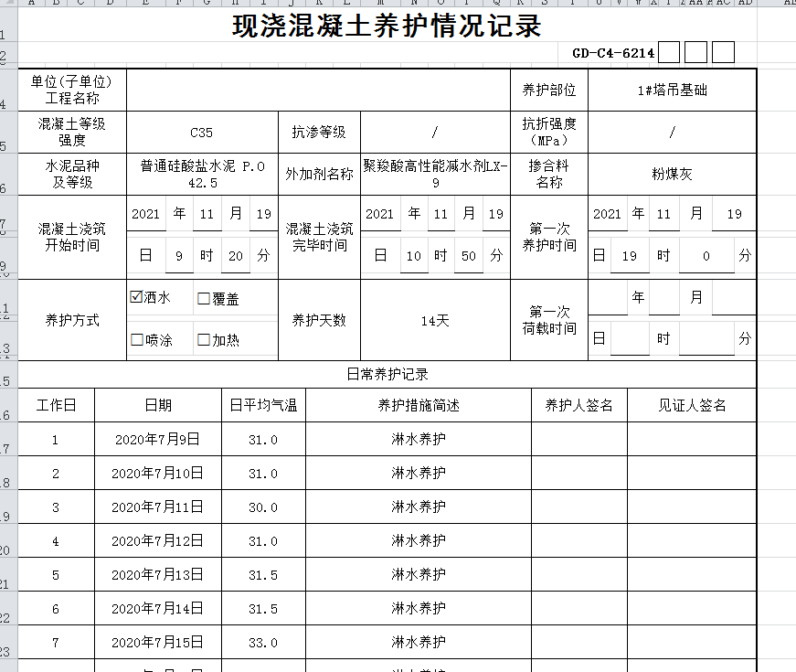Click the 聚羧酸高性能减水剂LX-9 cell
This screenshot has width=796, height=672.
[x=435, y=175]
